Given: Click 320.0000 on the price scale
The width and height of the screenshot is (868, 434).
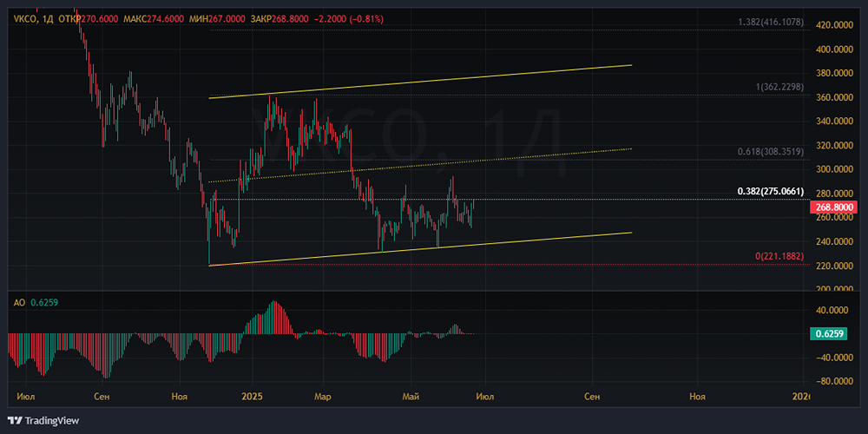Looking at the screenshot, I should [x=833, y=145].
